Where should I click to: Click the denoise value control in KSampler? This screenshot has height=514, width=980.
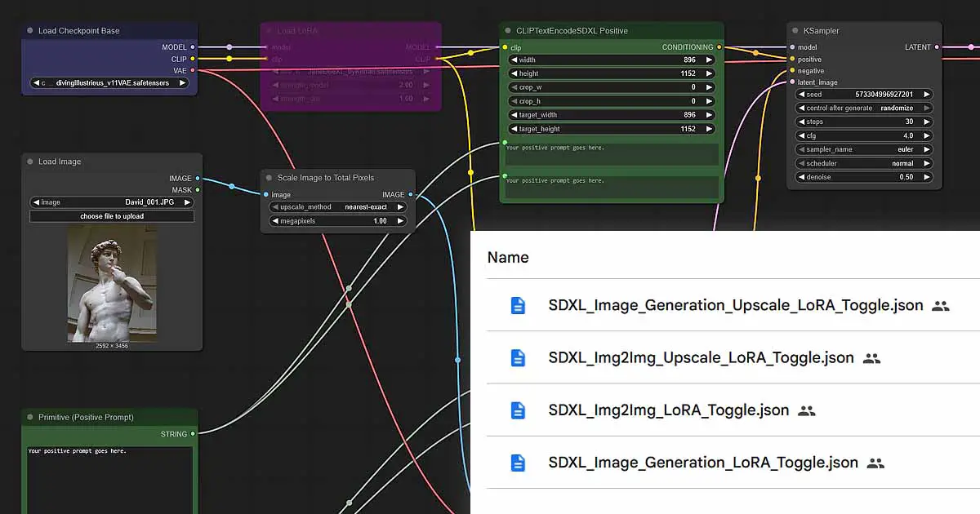[x=863, y=176]
